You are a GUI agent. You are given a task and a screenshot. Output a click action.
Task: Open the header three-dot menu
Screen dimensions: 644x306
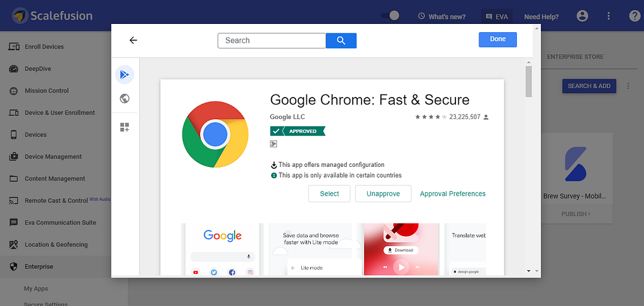(609, 16)
